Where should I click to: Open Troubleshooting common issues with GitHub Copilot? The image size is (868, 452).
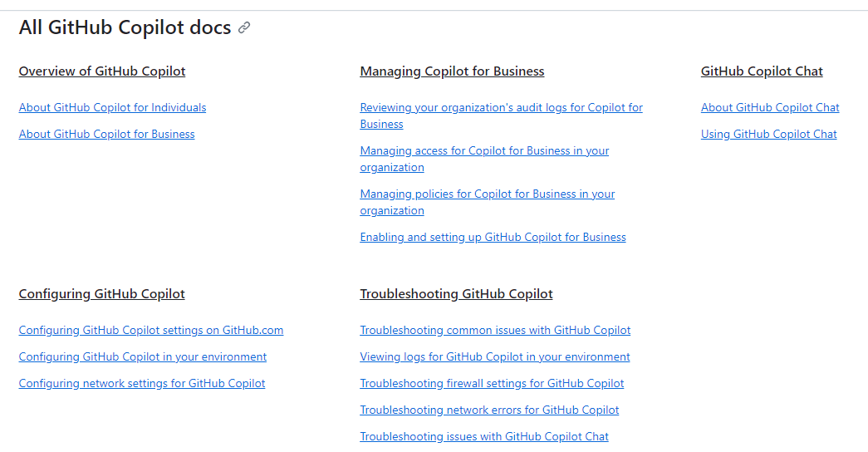point(495,330)
